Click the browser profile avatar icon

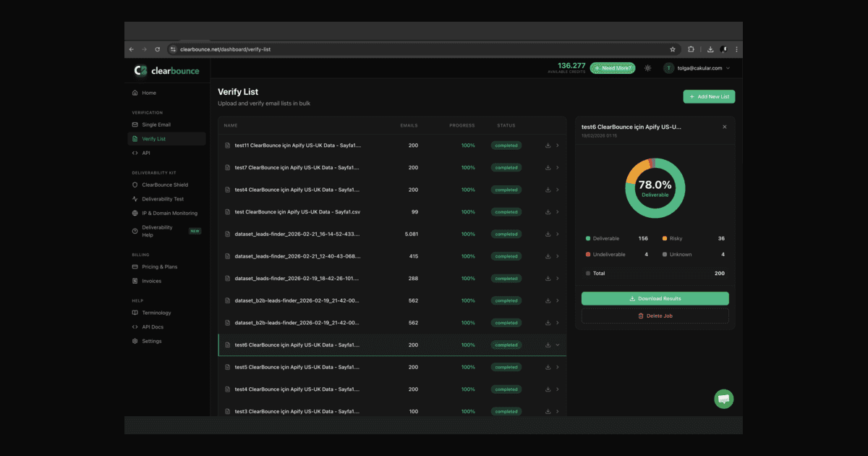click(724, 49)
